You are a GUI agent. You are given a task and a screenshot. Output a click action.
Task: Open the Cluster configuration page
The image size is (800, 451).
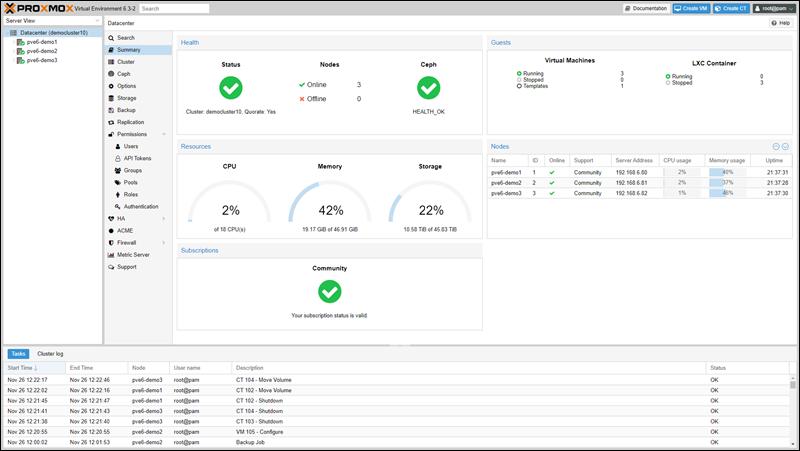[x=125, y=62]
